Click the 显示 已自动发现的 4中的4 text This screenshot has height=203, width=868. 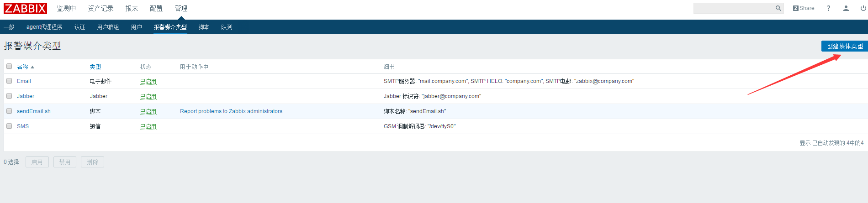pos(831,143)
